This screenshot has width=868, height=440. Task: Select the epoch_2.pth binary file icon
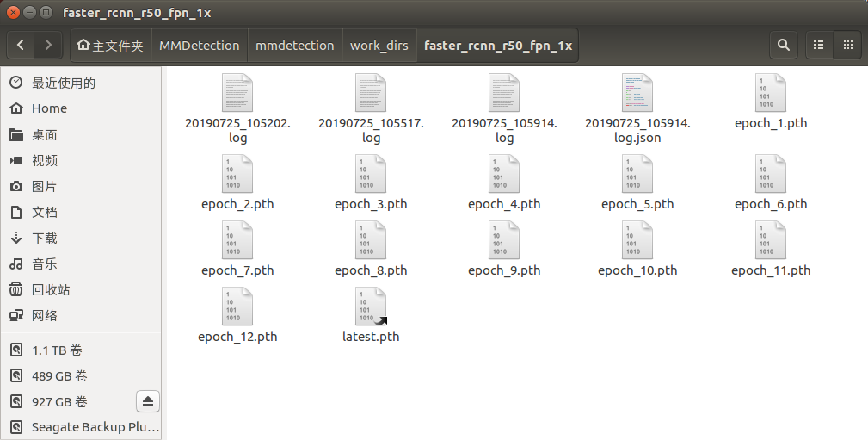tap(237, 174)
